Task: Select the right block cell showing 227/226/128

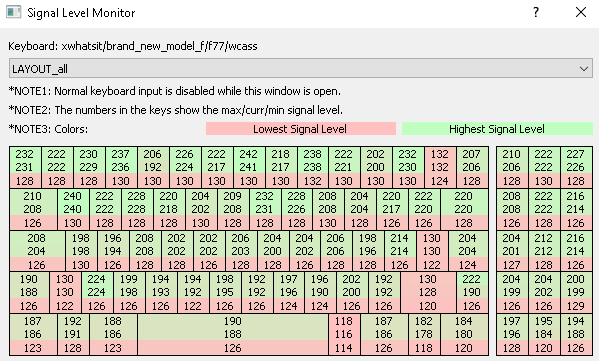Action: tap(576, 167)
